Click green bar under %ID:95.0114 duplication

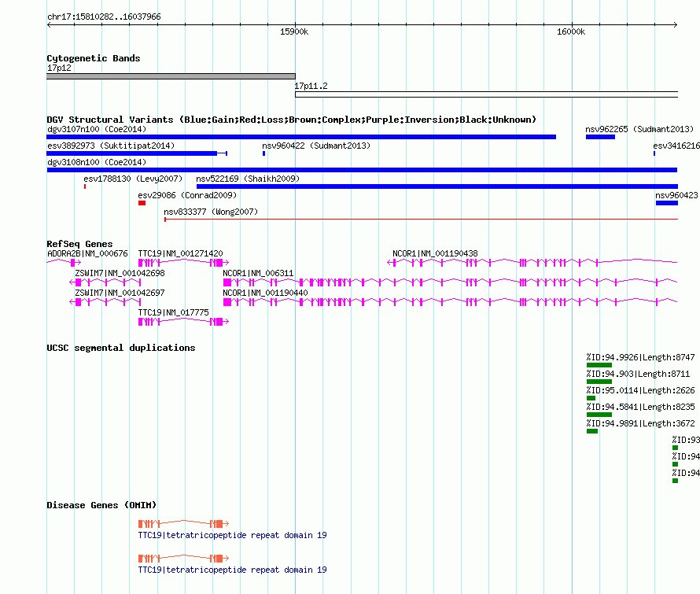coord(591,398)
